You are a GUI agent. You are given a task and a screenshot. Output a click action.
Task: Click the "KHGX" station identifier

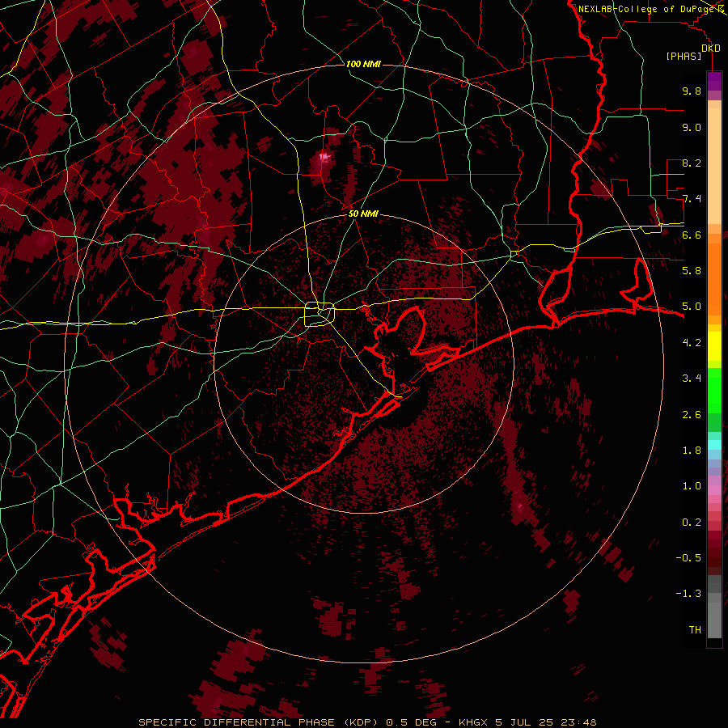point(472,722)
